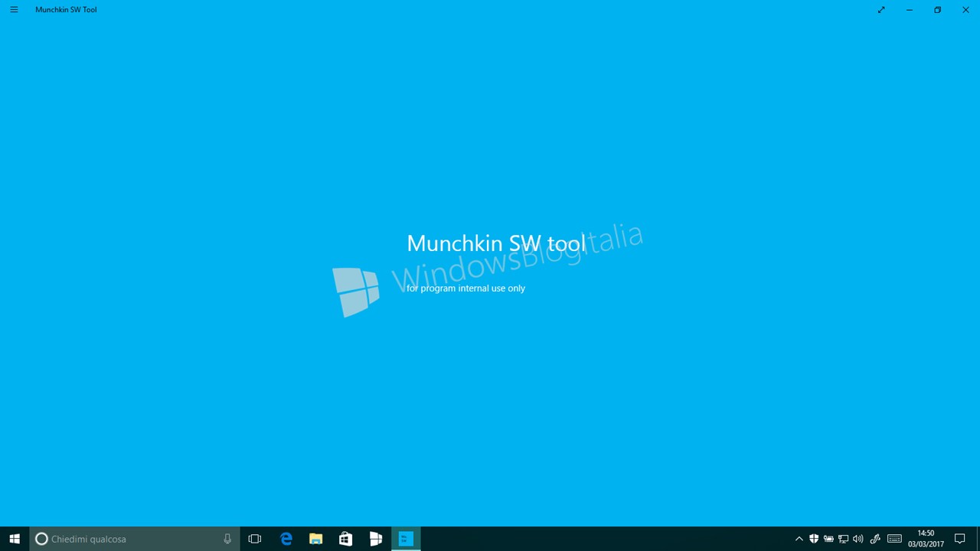
Task: Click the 'Munchkin SW tool' heading text
Action: (496, 243)
